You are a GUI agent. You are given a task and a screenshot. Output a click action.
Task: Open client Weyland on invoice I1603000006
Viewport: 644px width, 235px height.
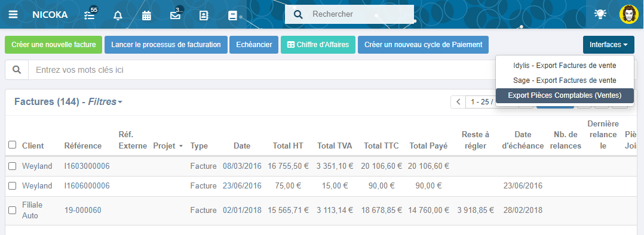click(37, 166)
